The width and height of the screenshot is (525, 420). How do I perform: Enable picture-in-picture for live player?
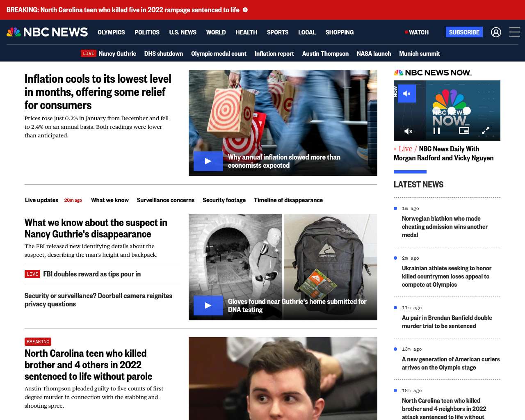tap(464, 130)
